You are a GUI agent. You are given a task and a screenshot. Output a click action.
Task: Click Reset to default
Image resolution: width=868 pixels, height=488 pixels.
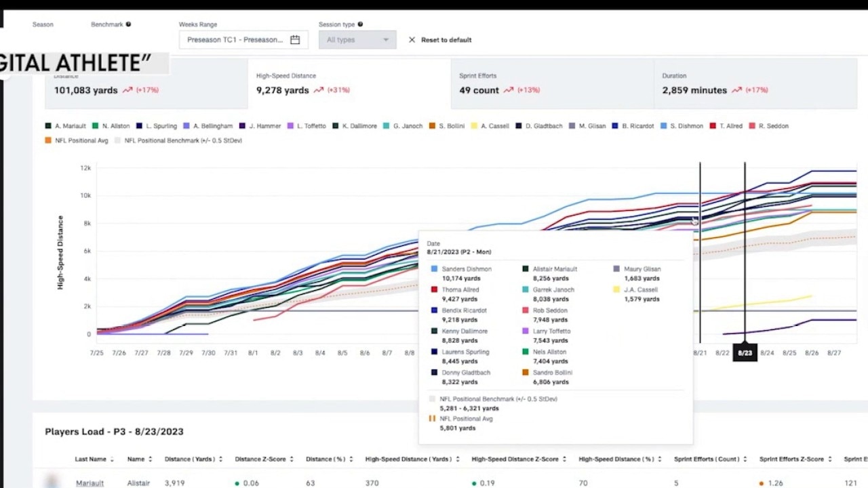446,40
